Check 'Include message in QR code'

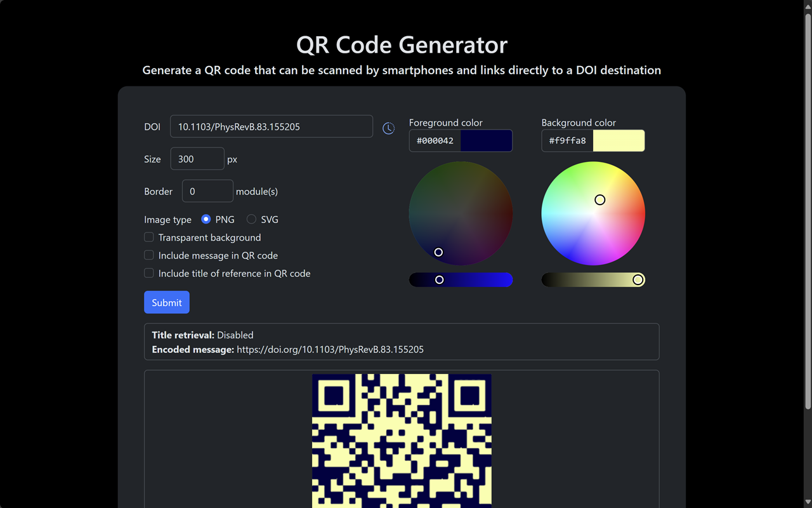tap(148, 255)
